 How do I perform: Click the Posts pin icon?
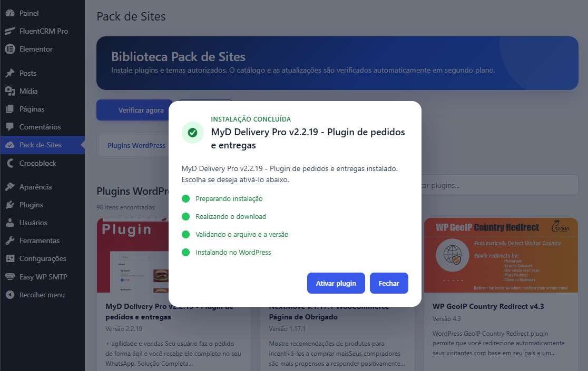(10, 73)
